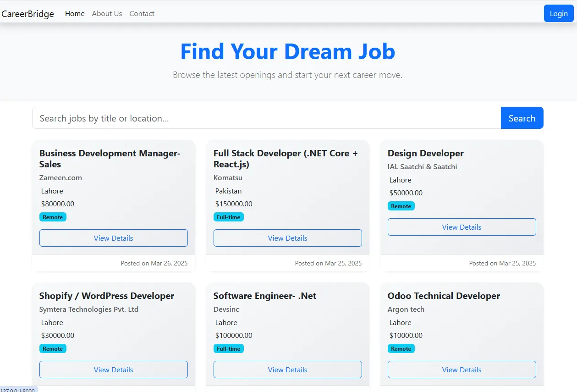This screenshot has width=577, height=392.
Task: Go to the Home nav item
Action: (75, 14)
